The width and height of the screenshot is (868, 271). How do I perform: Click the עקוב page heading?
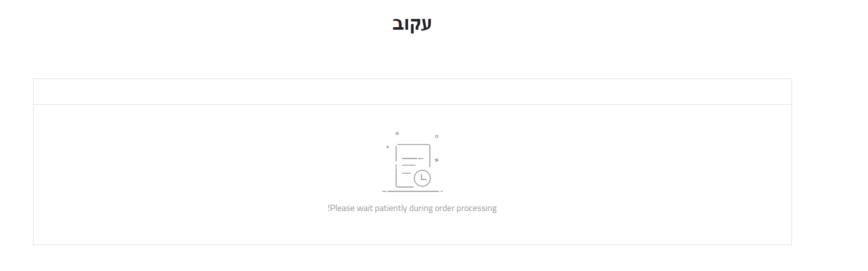(412, 24)
